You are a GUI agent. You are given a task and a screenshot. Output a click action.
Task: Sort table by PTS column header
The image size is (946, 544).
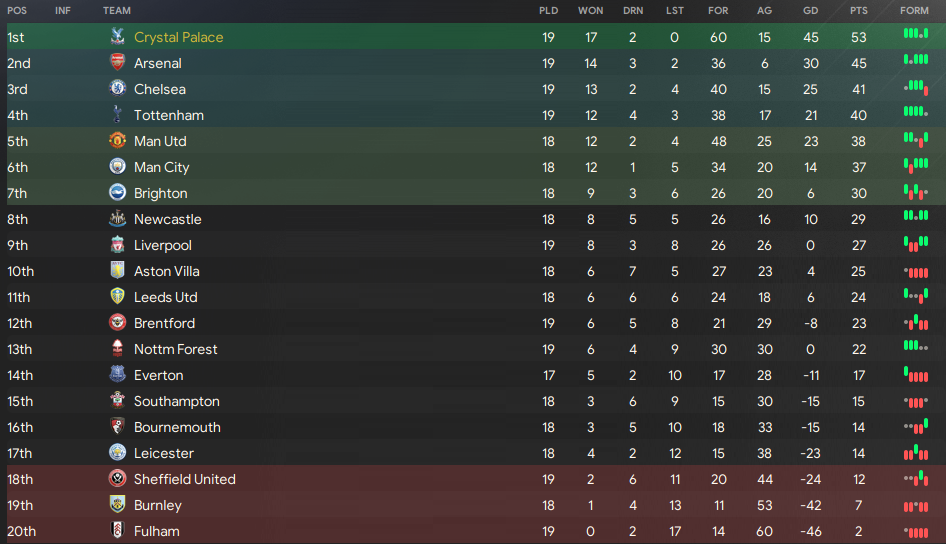[x=859, y=10]
